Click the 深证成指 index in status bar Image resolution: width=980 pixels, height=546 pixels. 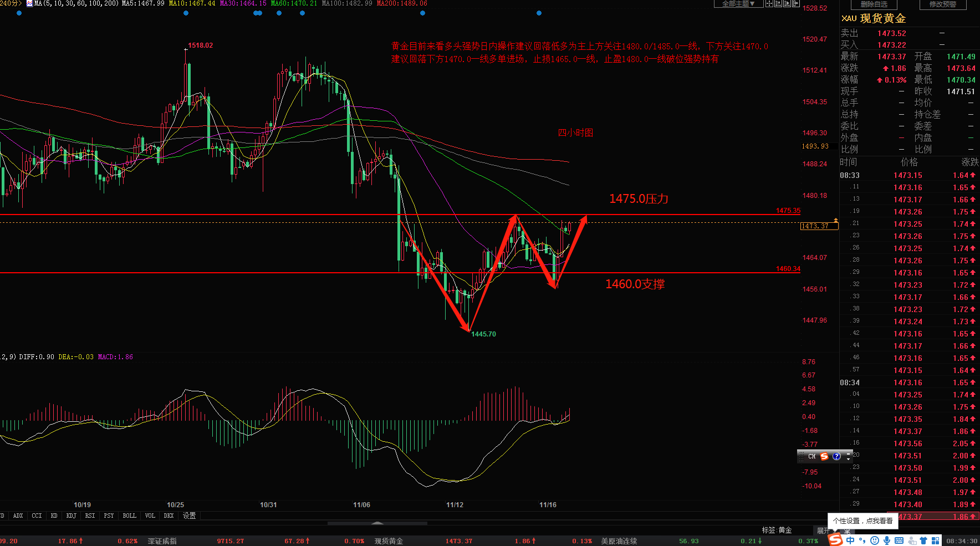point(162,541)
